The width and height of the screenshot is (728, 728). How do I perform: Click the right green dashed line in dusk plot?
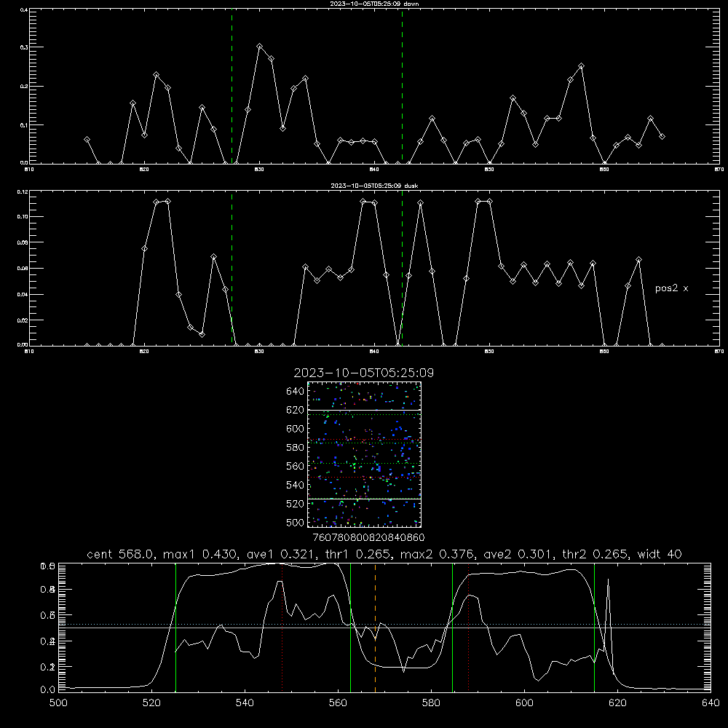pos(402,269)
